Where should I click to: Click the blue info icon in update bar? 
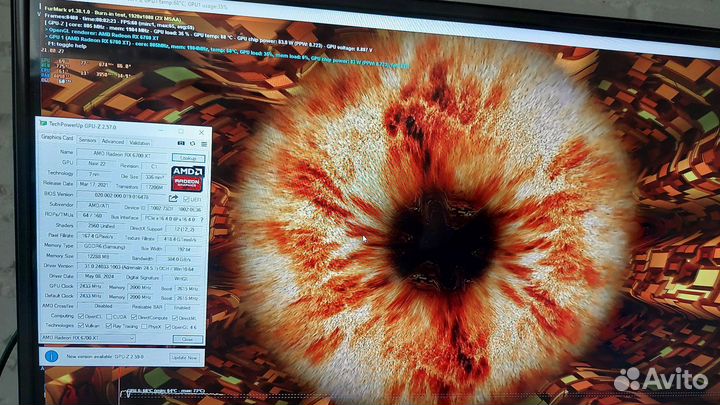point(51,356)
